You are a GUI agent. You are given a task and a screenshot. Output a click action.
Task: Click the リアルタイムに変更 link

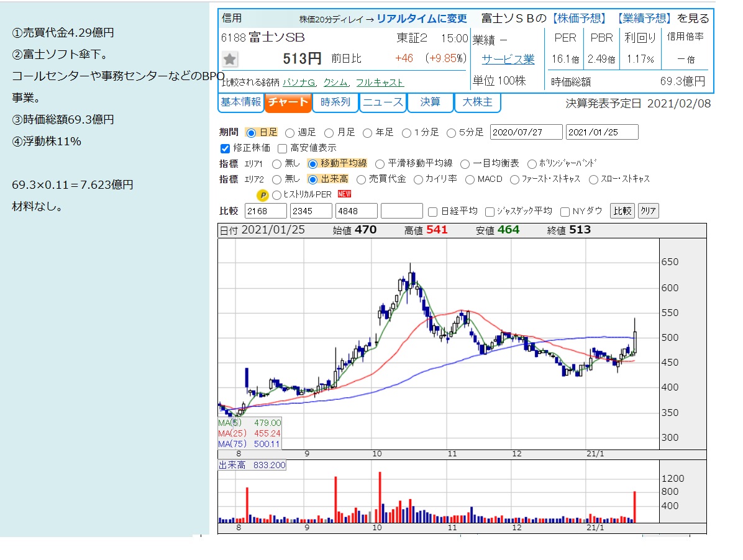click(422, 19)
